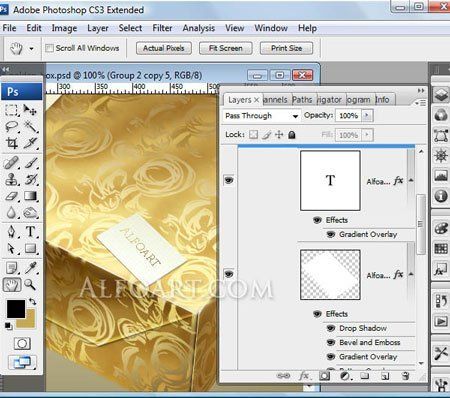
Task: Click the foreground black color swatch
Action: 16,308
